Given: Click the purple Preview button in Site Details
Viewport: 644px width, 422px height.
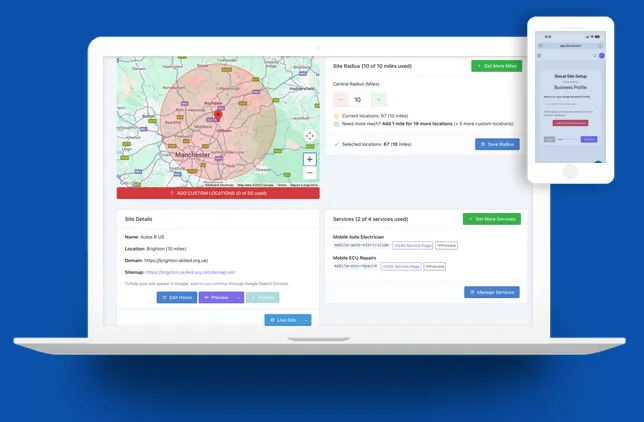Looking at the screenshot, I should click(x=216, y=297).
